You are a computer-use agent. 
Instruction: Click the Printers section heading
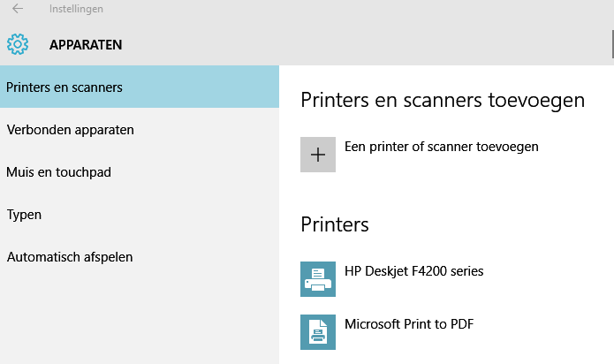(335, 224)
